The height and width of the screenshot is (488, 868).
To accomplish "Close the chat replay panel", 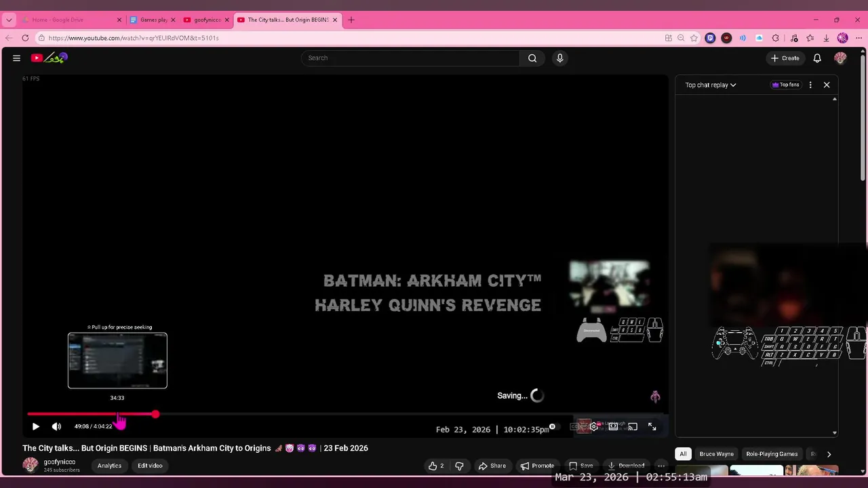I will [827, 85].
